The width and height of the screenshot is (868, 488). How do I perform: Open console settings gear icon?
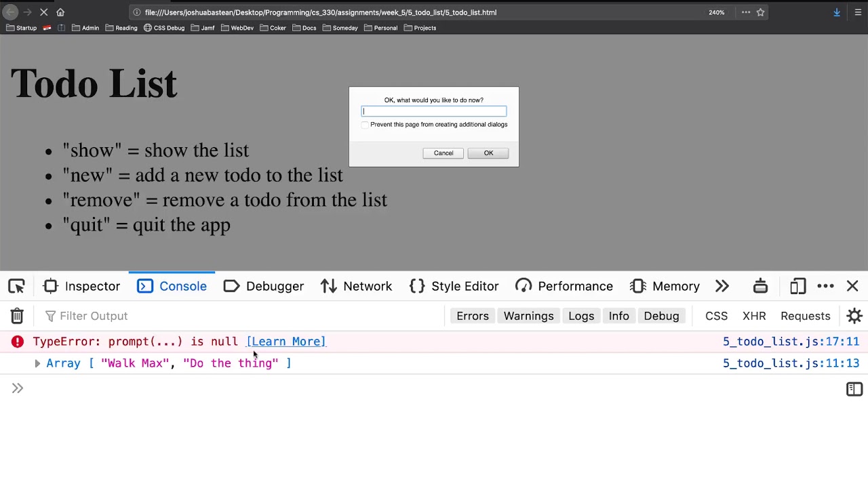point(854,316)
